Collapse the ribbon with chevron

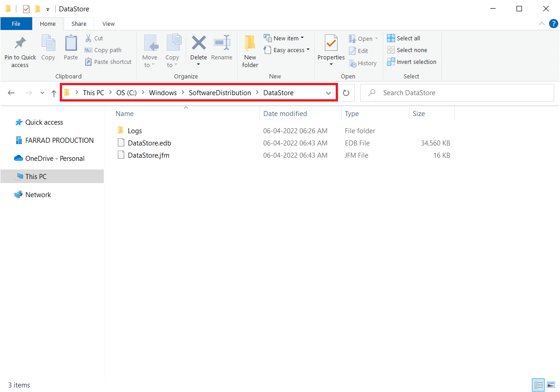(x=542, y=24)
